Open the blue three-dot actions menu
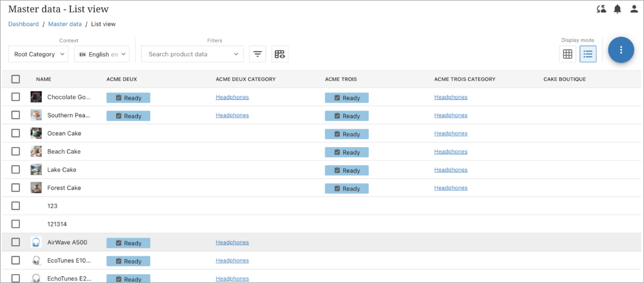 621,50
